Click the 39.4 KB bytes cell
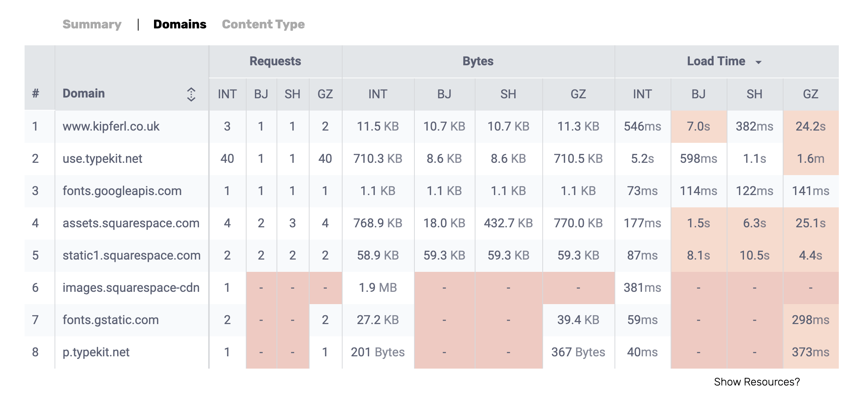The height and width of the screenshot is (407, 868). (x=578, y=320)
